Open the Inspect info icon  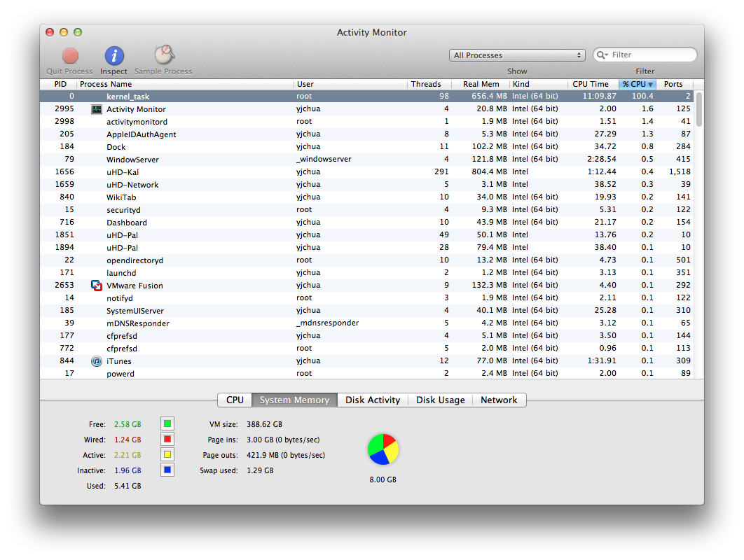114,56
